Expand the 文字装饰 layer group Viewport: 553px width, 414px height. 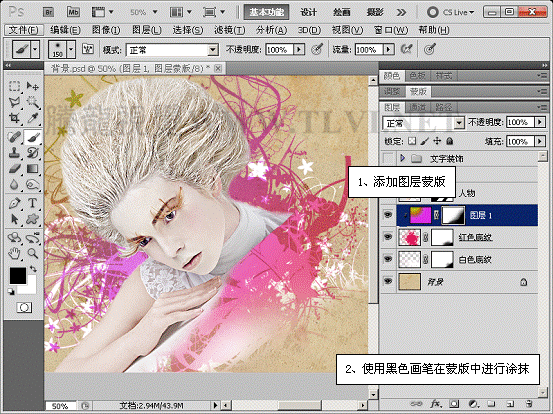coord(402,158)
